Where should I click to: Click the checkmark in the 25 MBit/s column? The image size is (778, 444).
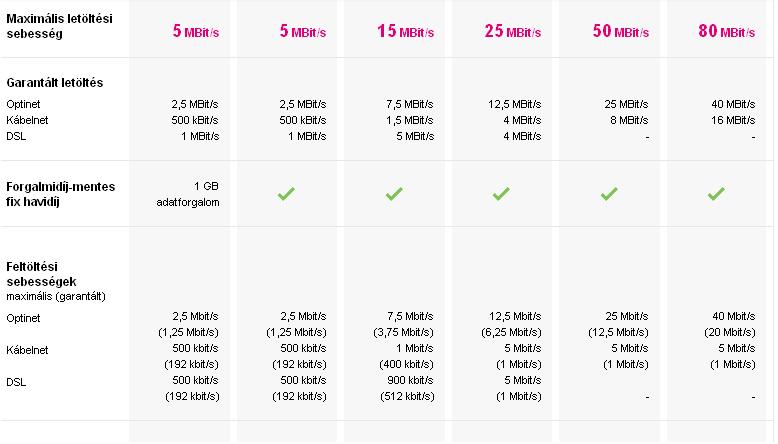pos(501,194)
